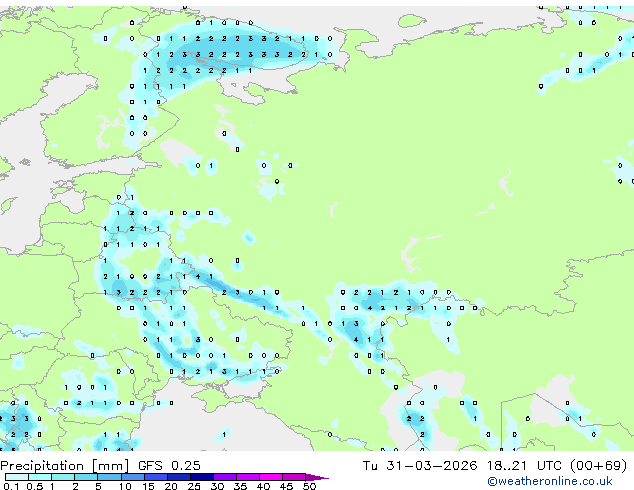This screenshot has width=634, height=490.
Task: Click the "18..21 UTC" time range text
Action: pyautogui.click(x=524, y=466)
